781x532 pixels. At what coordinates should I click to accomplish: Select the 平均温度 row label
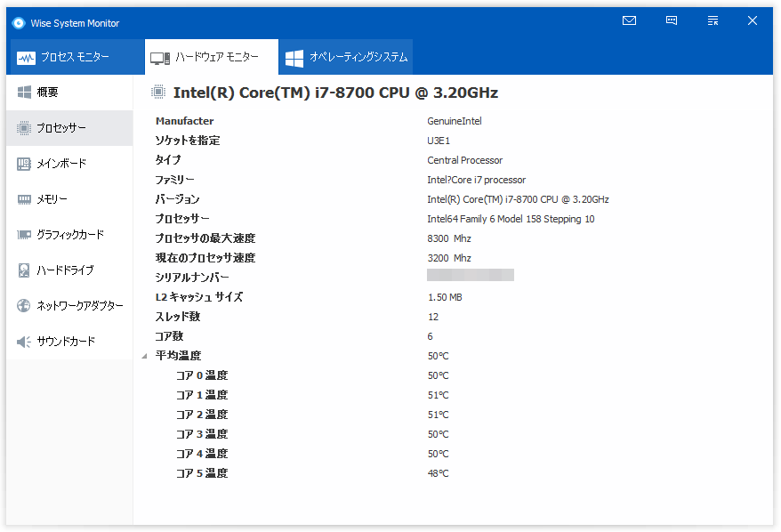178,356
